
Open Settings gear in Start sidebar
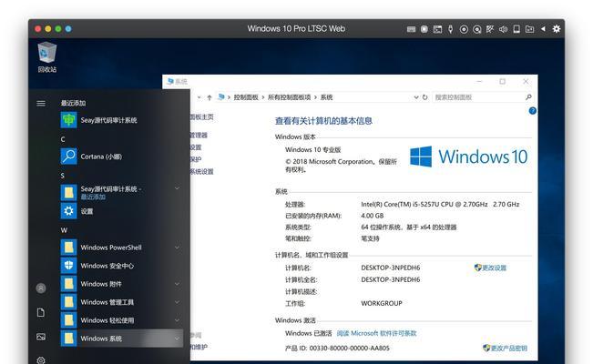tap(41, 360)
